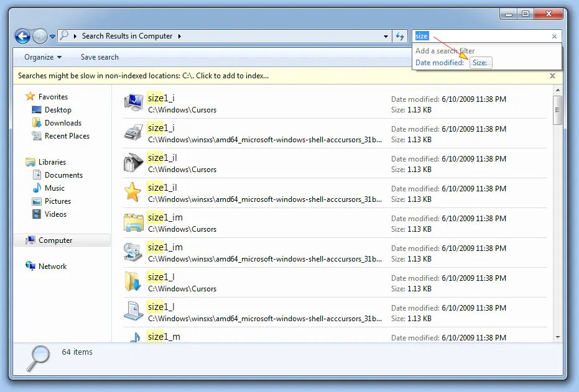Clear the search box with X
The height and width of the screenshot is (392, 579).
coord(554,36)
